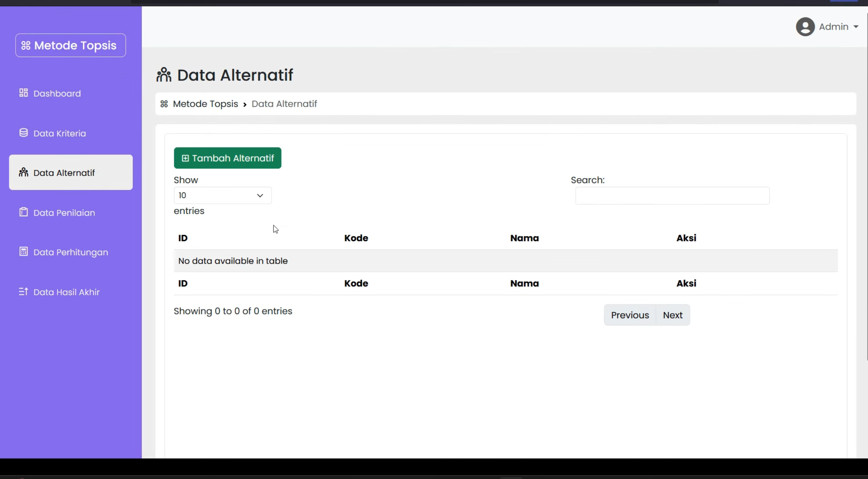Click the Data Penilaian clipboard icon
This screenshot has width=868, height=479.
(x=23, y=212)
